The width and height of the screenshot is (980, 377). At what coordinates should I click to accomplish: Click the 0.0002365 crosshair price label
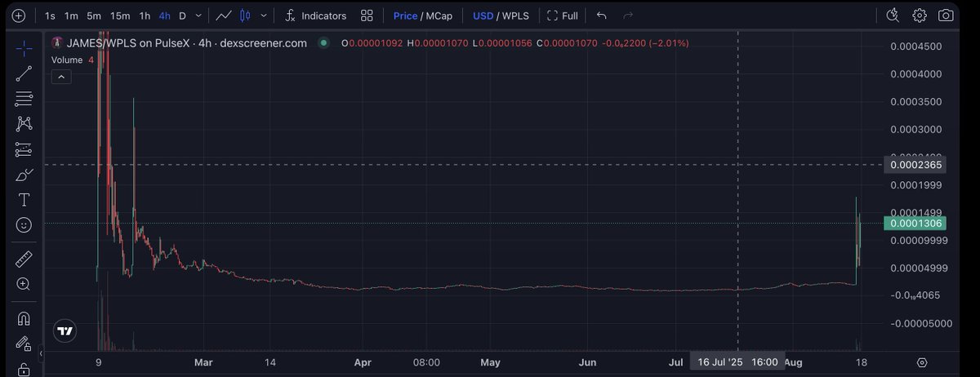[915, 165]
